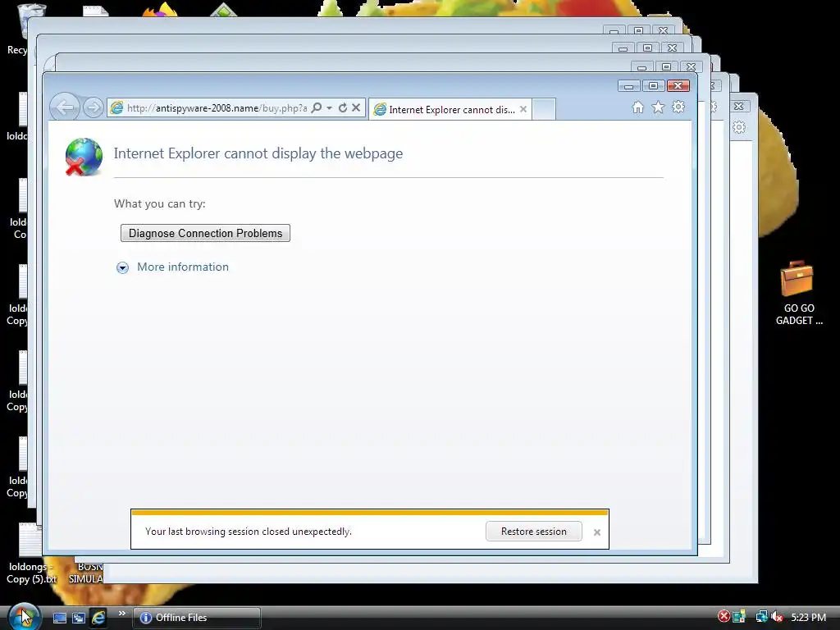Open the Offline Files taskbar button
Image resolution: width=840 pixels, height=630 pixels.
197,618
